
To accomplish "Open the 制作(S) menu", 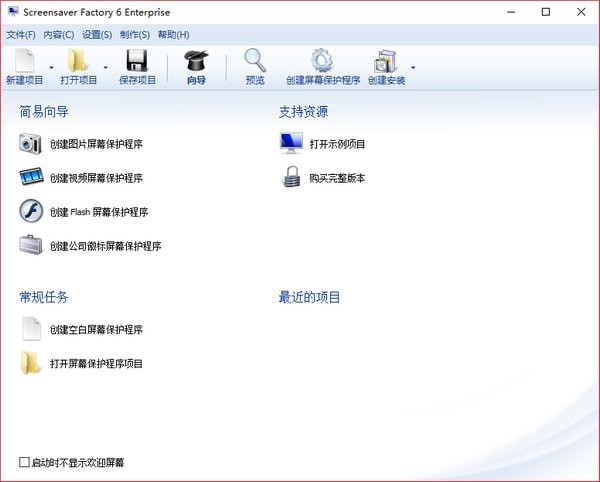I will click(133, 35).
